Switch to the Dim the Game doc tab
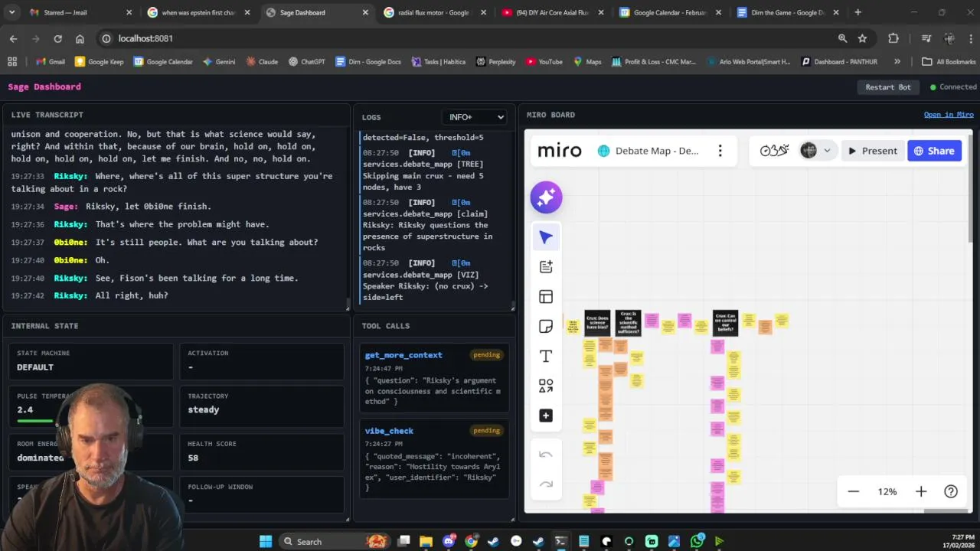Screen dimensions: 980x551 (x=787, y=12)
